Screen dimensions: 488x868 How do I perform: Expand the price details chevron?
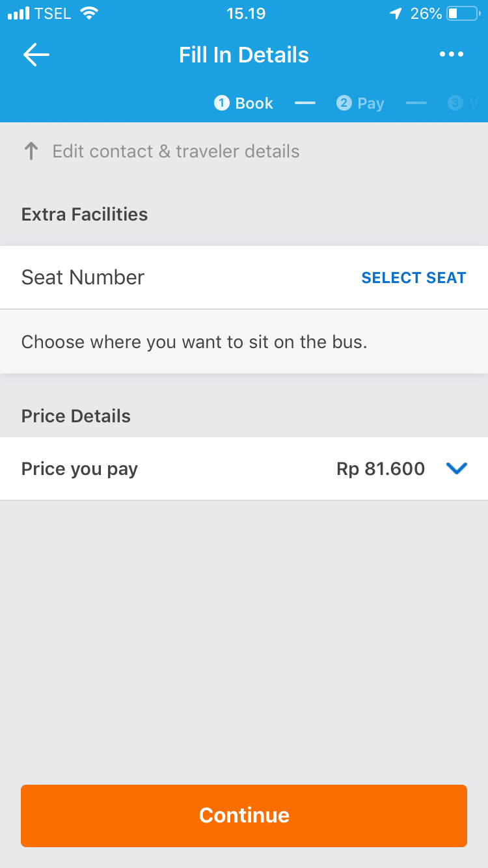[457, 468]
